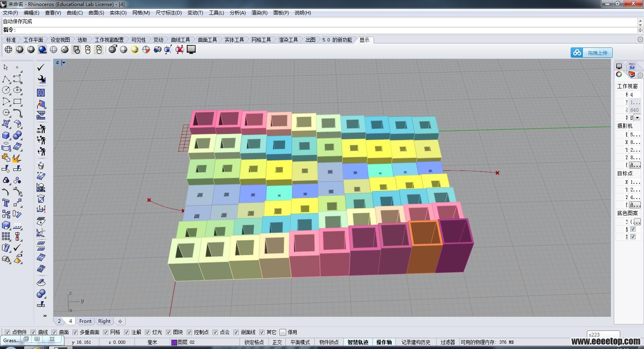Choose the circle drawing tool

6,90
